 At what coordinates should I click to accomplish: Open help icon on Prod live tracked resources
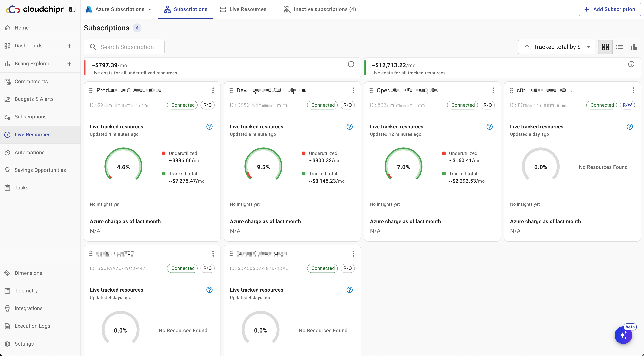pyautogui.click(x=209, y=127)
